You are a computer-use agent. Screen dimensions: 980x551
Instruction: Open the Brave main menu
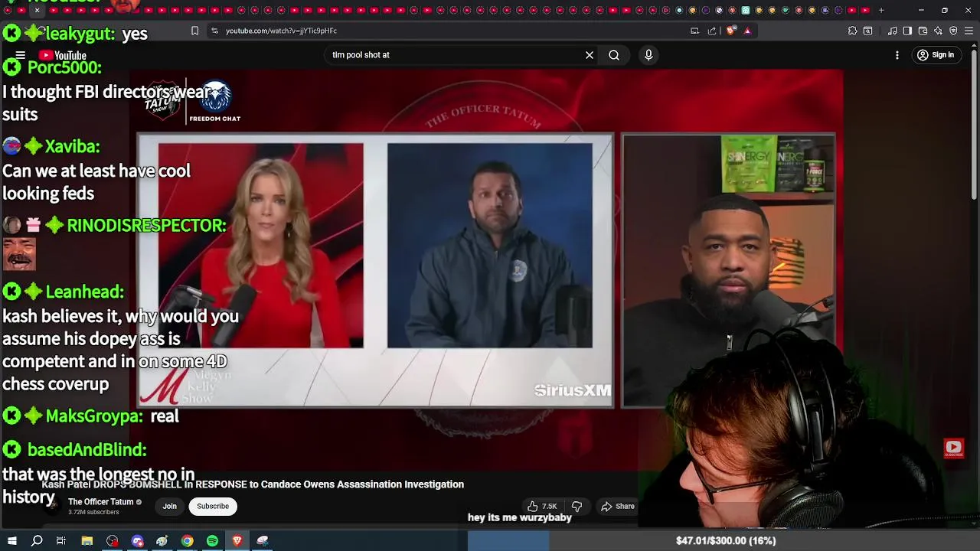coord(969,31)
